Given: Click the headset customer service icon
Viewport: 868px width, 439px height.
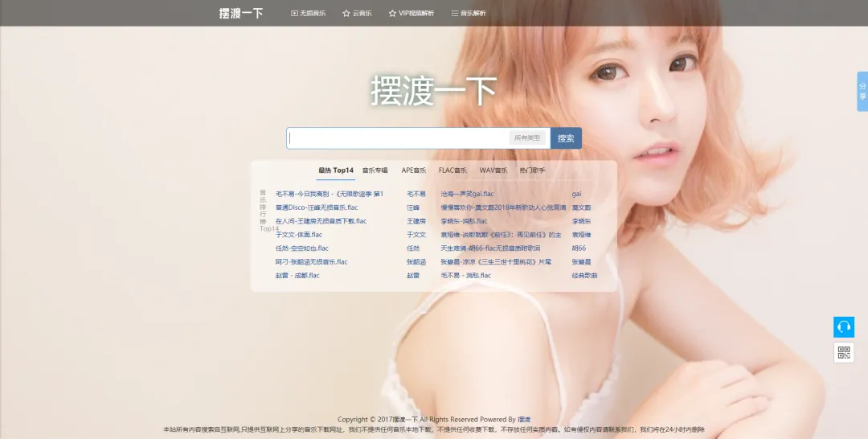Looking at the screenshot, I should point(844,327).
